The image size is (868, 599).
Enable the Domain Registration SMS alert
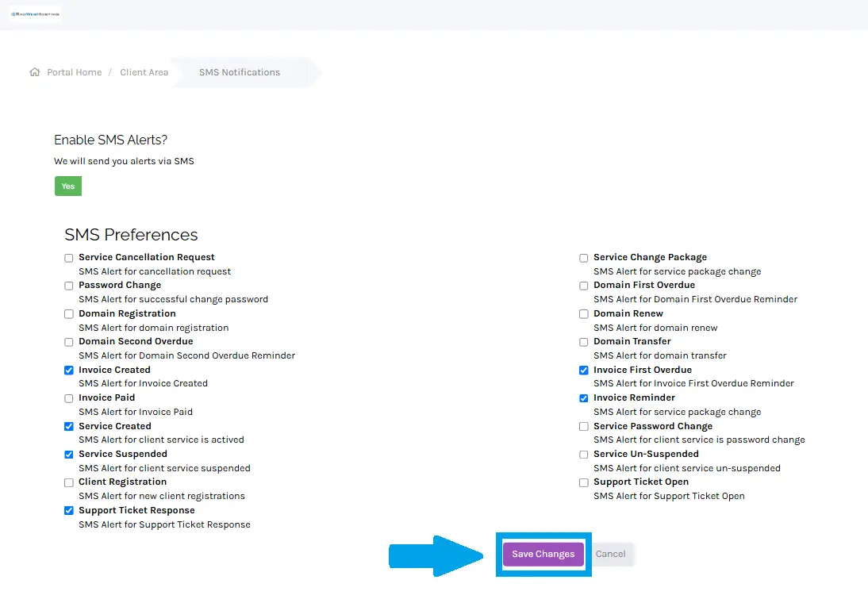(68, 313)
